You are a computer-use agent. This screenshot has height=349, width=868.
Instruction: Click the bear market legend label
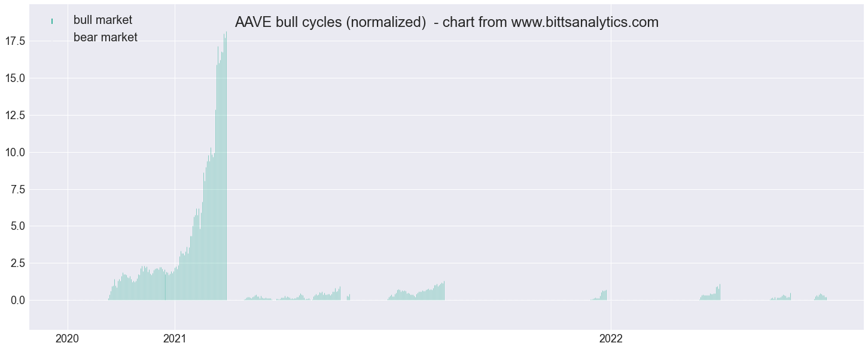[x=105, y=37]
